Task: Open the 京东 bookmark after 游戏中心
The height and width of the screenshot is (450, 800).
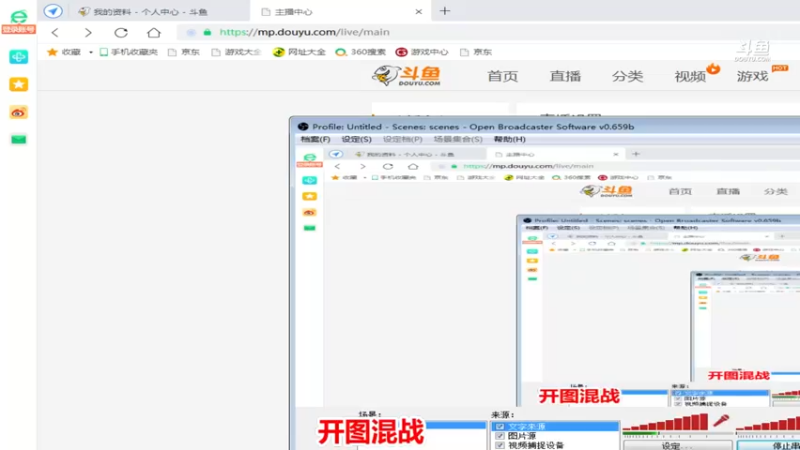Action: click(x=476, y=52)
